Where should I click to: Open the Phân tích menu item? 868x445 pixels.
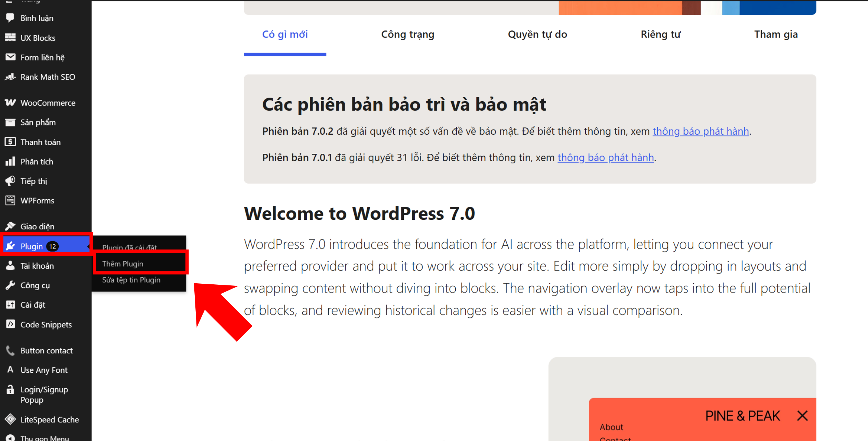coord(46,161)
